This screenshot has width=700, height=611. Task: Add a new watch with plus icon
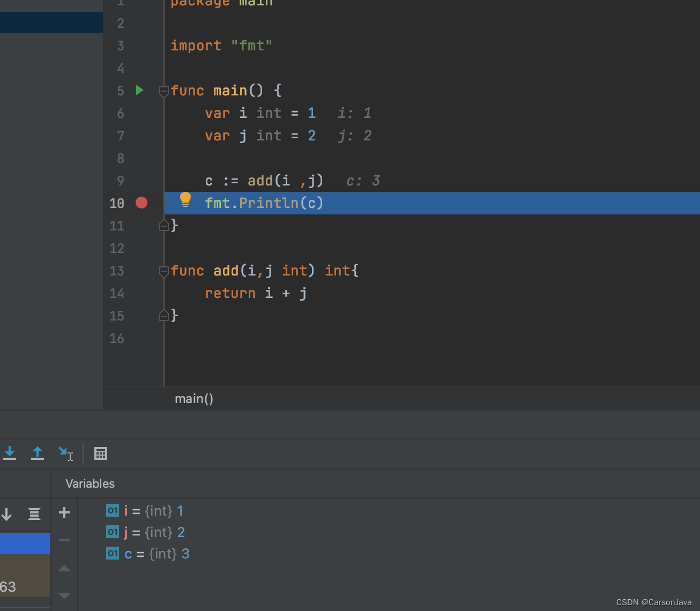pos(64,512)
